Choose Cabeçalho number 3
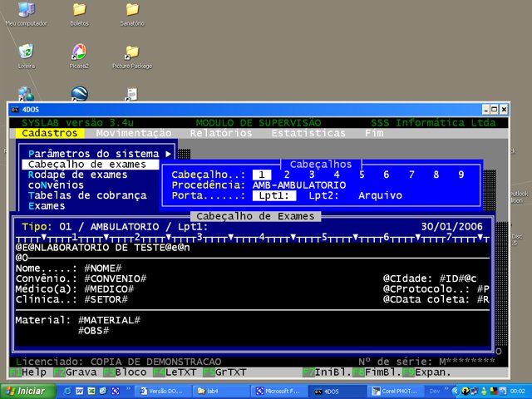The image size is (532, 399). pyautogui.click(x=312, y=175)
